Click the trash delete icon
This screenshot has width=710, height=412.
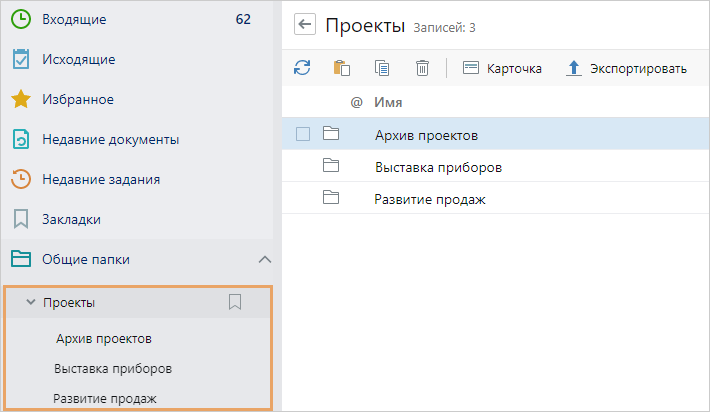[x=422, y=68]
